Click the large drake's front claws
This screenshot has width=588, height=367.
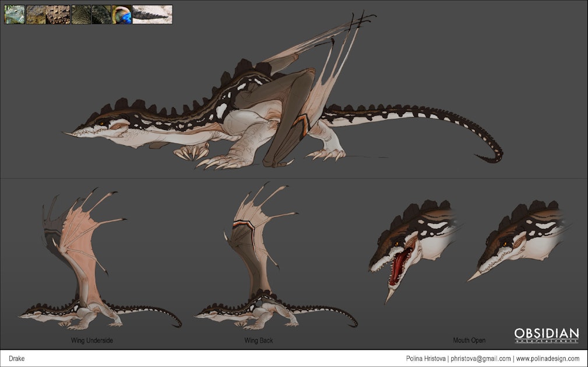click(192, 153)
